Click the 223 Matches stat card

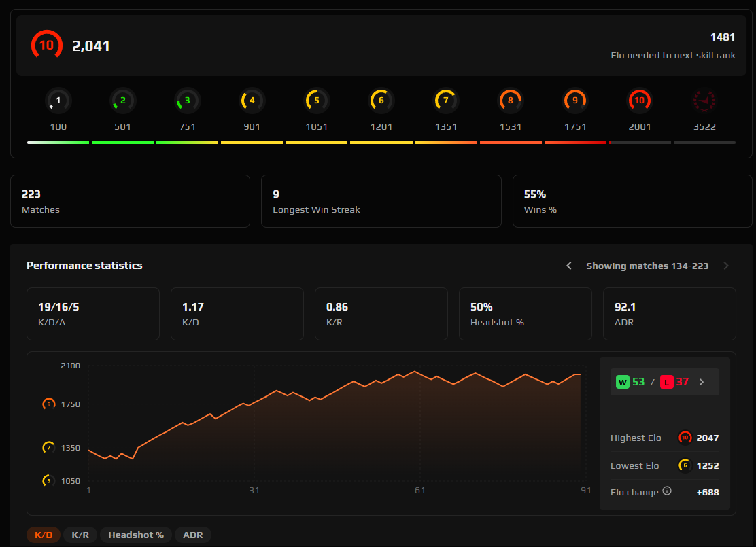[130, 200]
